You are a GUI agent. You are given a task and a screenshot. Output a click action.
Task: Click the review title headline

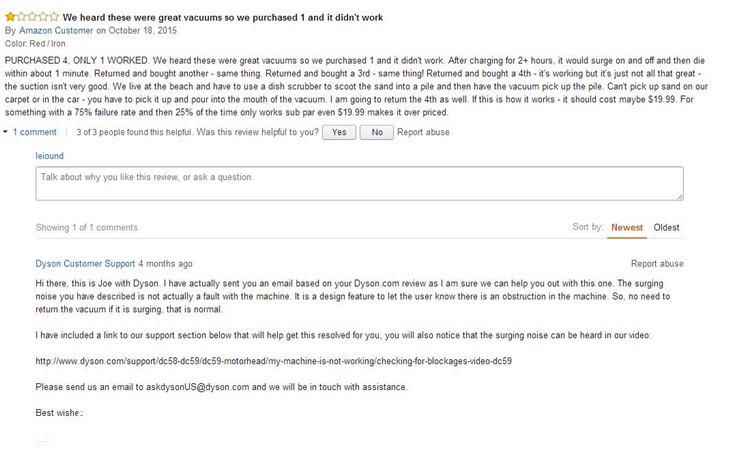coord(223,18)
